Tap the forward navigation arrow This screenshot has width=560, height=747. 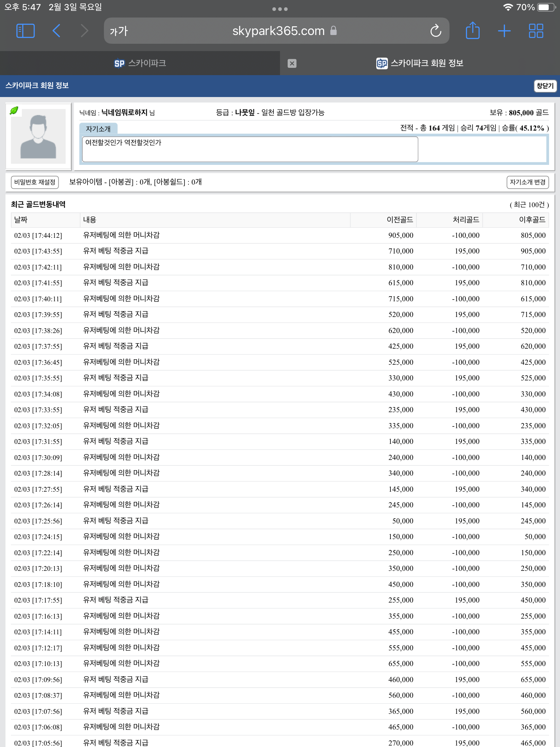click(84, 31)
